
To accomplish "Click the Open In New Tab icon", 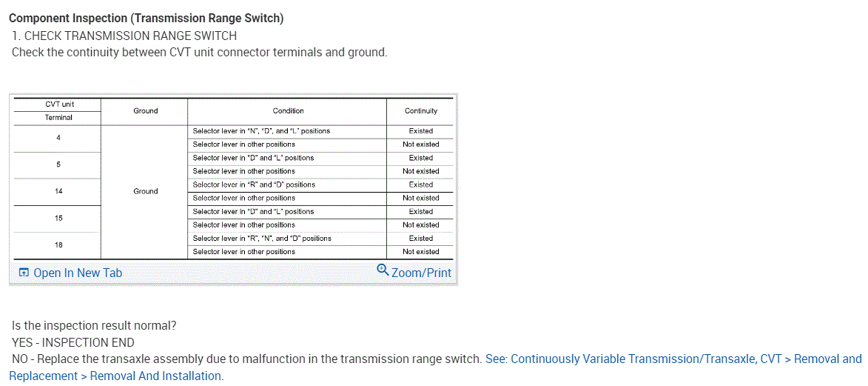I will point(24,273).
